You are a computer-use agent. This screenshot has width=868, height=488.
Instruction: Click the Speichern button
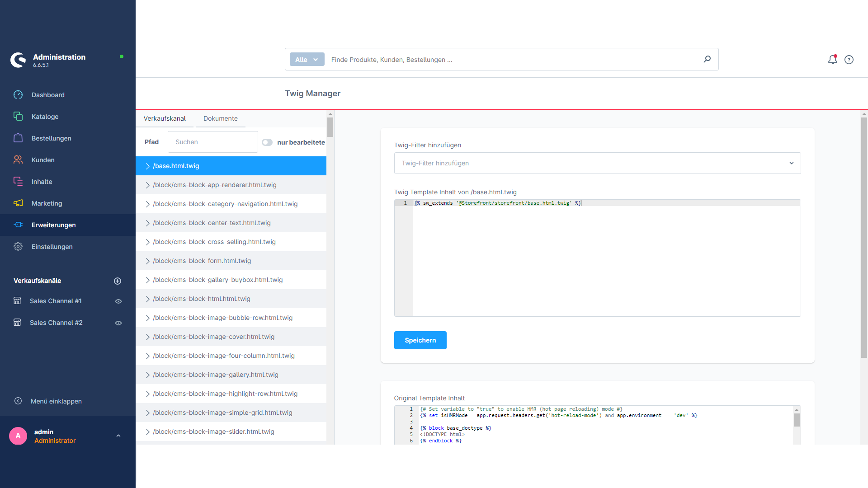(420, 340)
